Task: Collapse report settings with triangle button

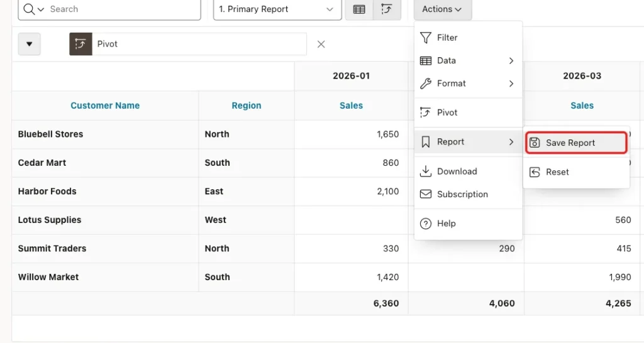Action: pyautogui.click(x=29, y=44)
